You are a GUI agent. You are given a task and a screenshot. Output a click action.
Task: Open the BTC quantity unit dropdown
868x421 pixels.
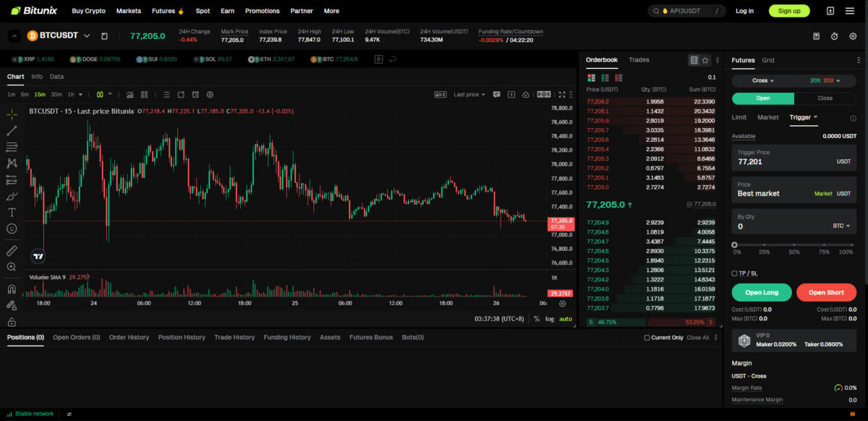click(x=841, y=226)
